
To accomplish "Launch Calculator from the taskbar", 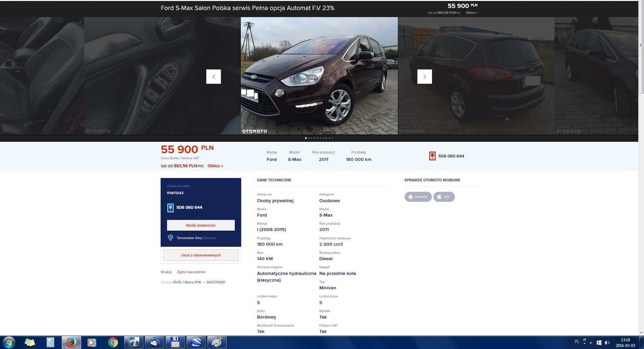I will click(50, 343).
